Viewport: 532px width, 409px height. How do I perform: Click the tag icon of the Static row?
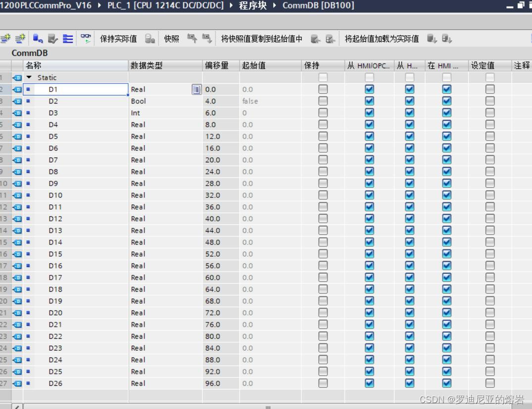17,78
